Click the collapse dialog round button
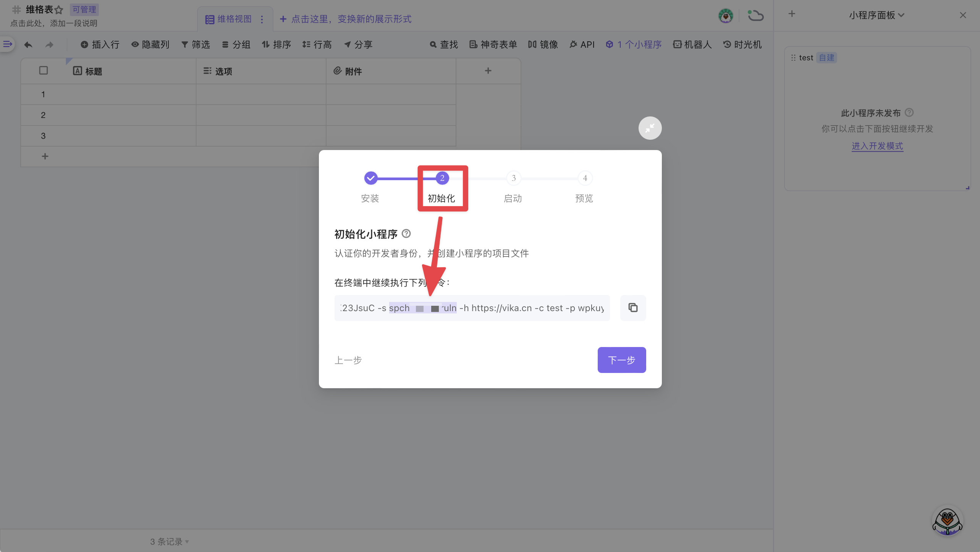 click(650, 128)
